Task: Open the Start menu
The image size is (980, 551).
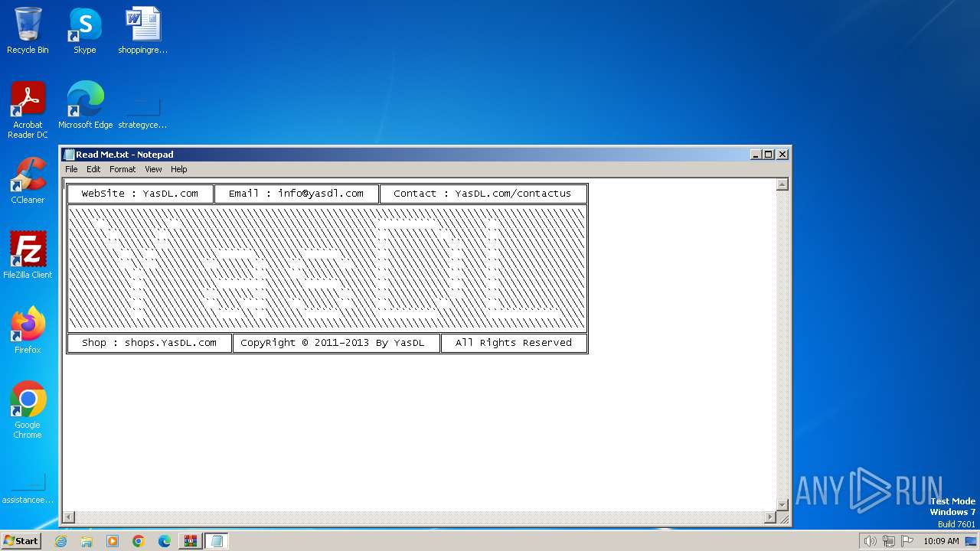Action: pyautogui.click(x=21, y=541)
